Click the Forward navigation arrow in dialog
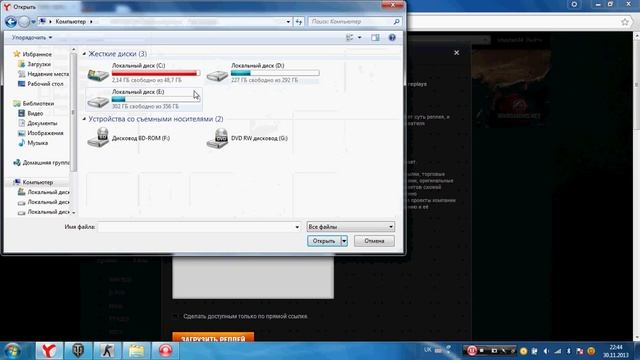The height and width of the screenshot is (360, 640). pos(24,22)
